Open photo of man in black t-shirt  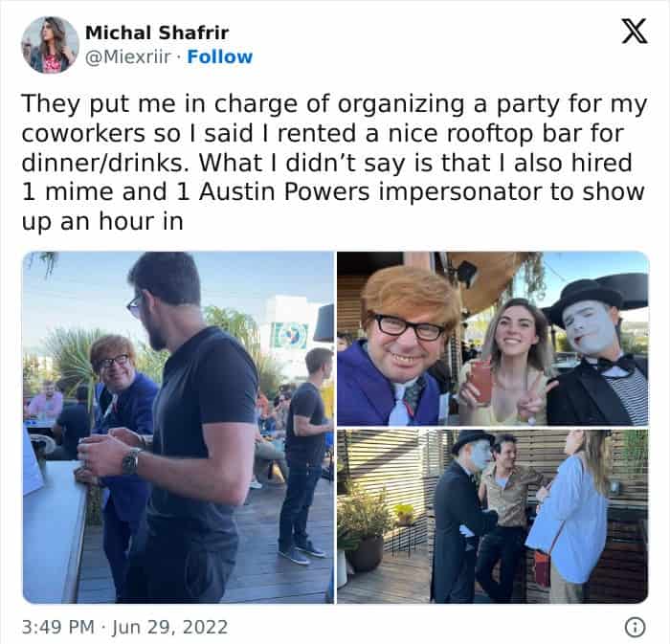click(x=178, y=427)
